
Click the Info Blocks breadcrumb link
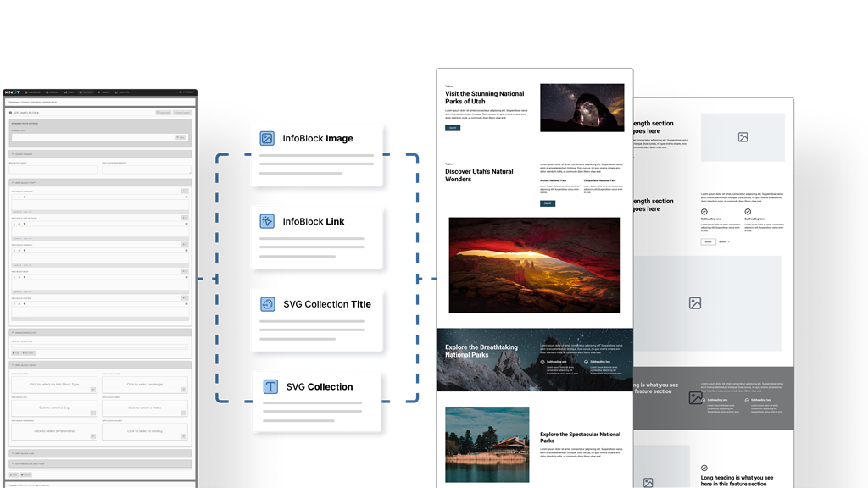point(36,102)
